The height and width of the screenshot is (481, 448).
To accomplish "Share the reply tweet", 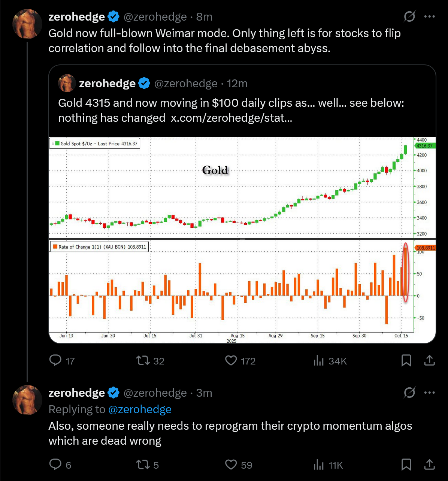I will 429,465.
